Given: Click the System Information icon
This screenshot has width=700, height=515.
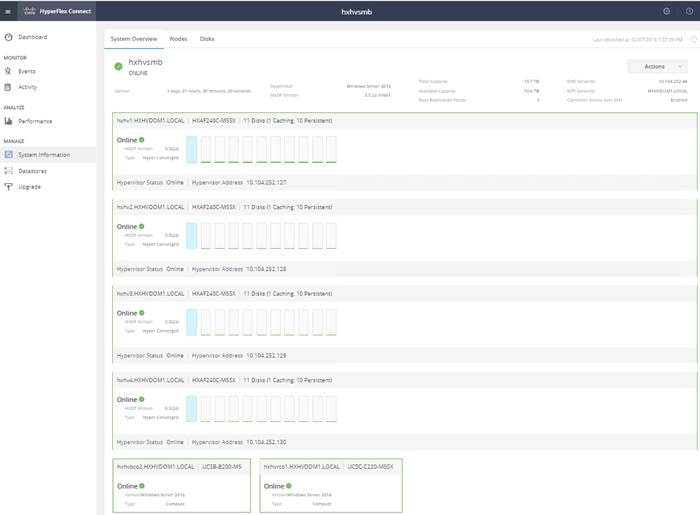Looking at the screenshot, I should [8, 154].
